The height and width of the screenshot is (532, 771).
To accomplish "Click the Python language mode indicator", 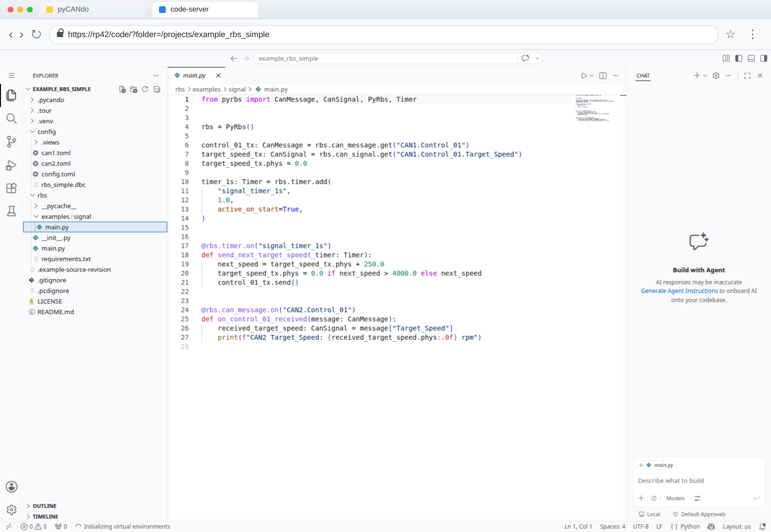I will tap(690, 526).
